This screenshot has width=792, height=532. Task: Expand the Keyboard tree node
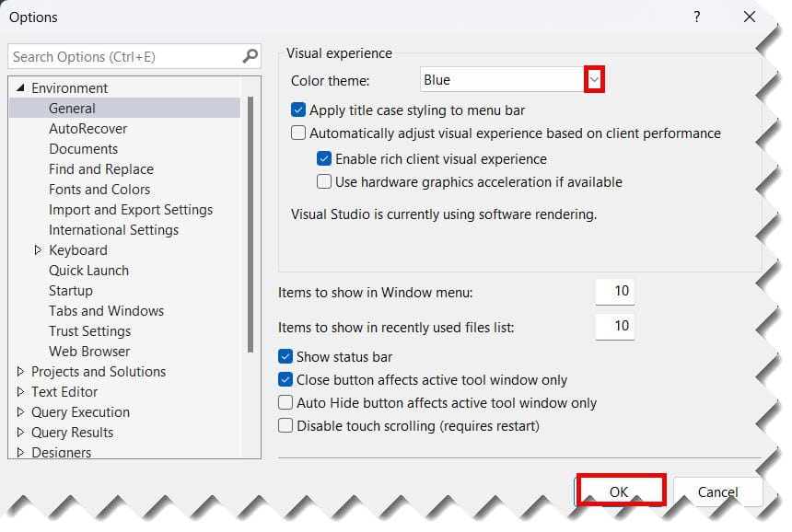click(x=38, y=250)
